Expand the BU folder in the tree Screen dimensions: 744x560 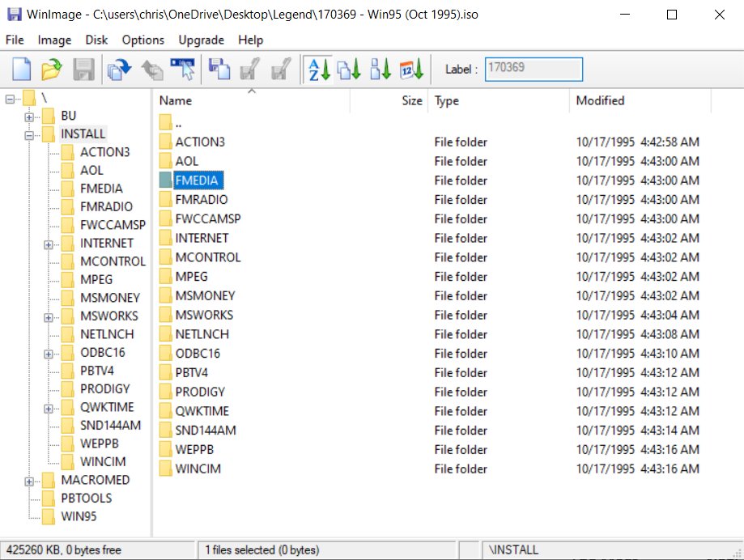coord(29,117)
